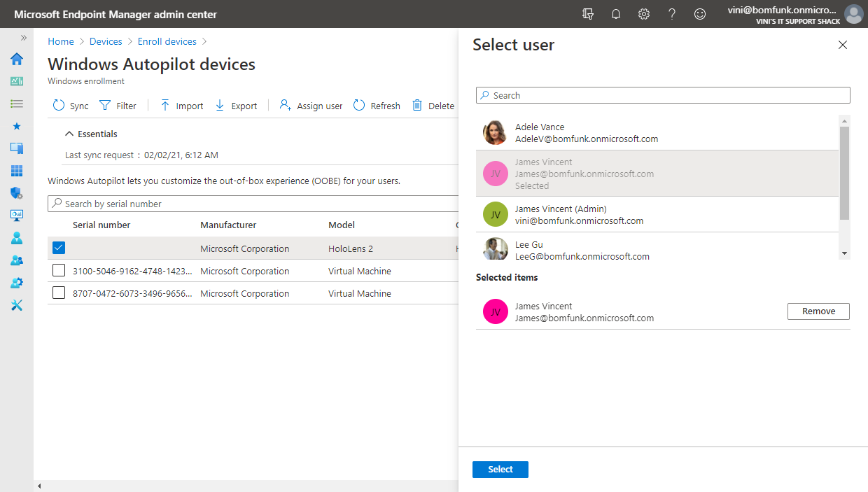Click serial 8707-0472-6073-3496-9656 cell
The image size is (868, 492).
132,293
